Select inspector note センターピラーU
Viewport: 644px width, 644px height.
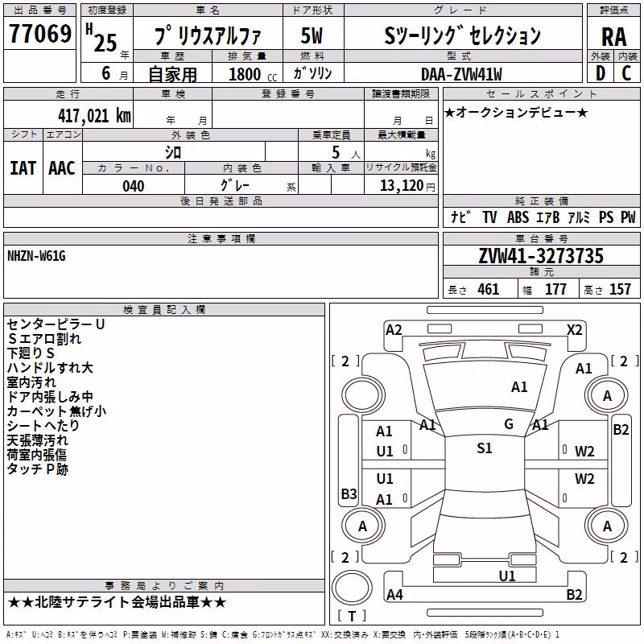coord(56,324)
